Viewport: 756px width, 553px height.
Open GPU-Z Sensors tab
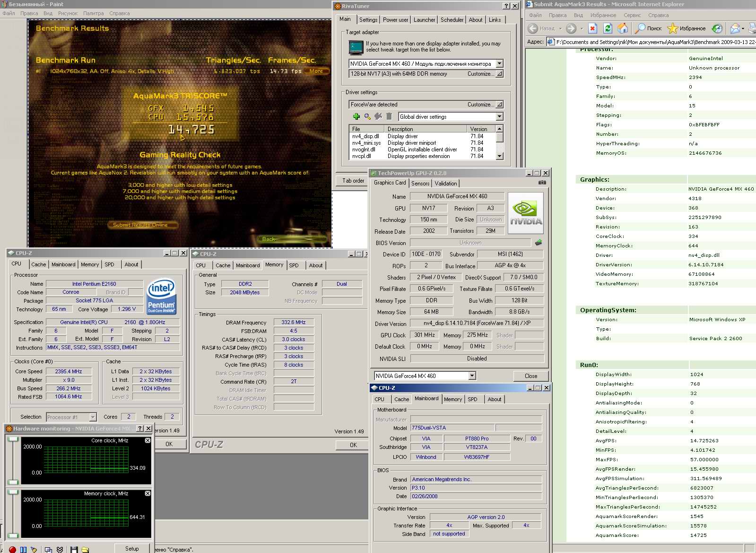[420, 184]
